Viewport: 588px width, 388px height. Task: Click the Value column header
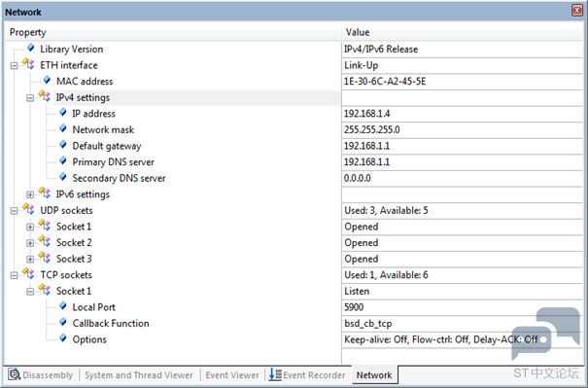point(463,32)
